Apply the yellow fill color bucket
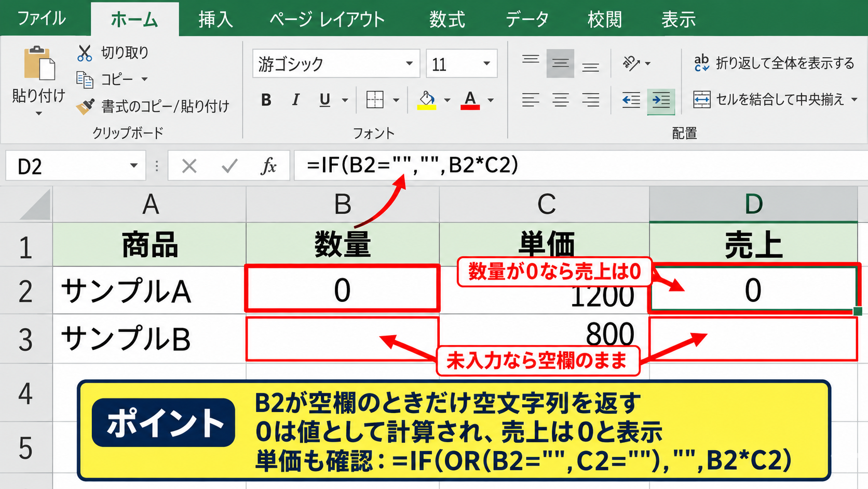 tap(427, 100)
